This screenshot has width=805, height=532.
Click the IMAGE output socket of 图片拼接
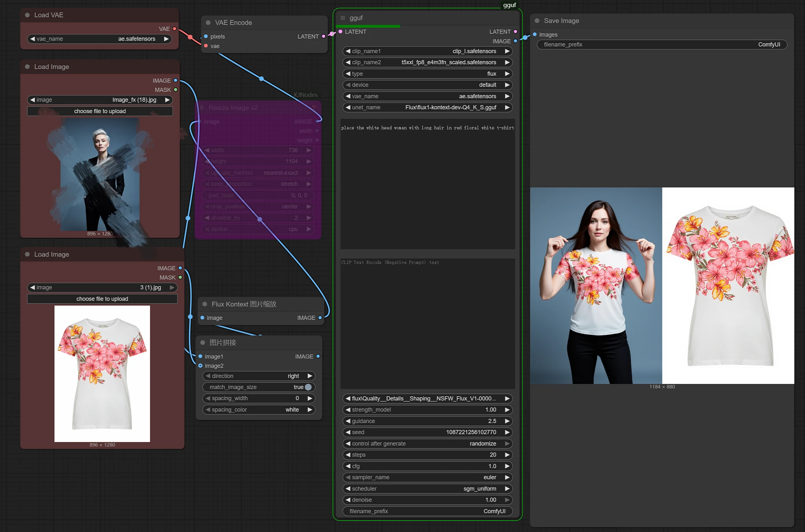coord(318,356)
